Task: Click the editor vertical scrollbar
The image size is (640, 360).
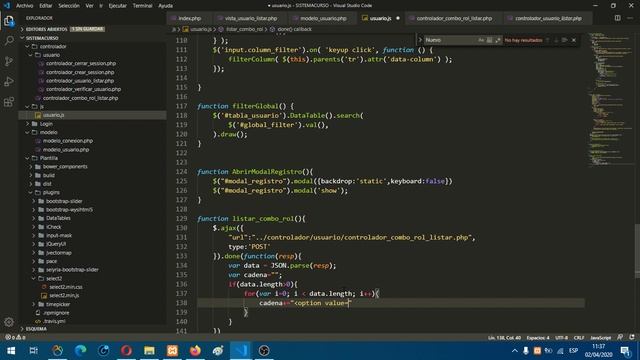Action: coord(637,251)
